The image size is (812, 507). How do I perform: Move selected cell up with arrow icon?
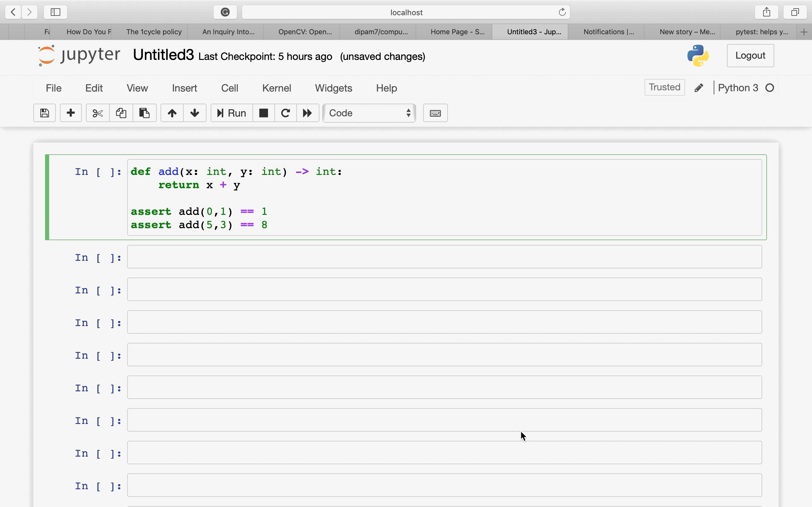[171, 113]
